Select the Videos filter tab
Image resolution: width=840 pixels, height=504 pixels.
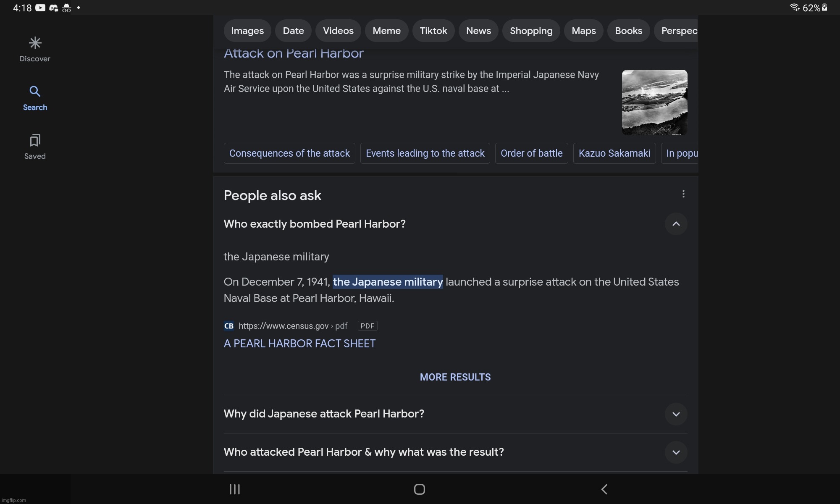(338, 31)
